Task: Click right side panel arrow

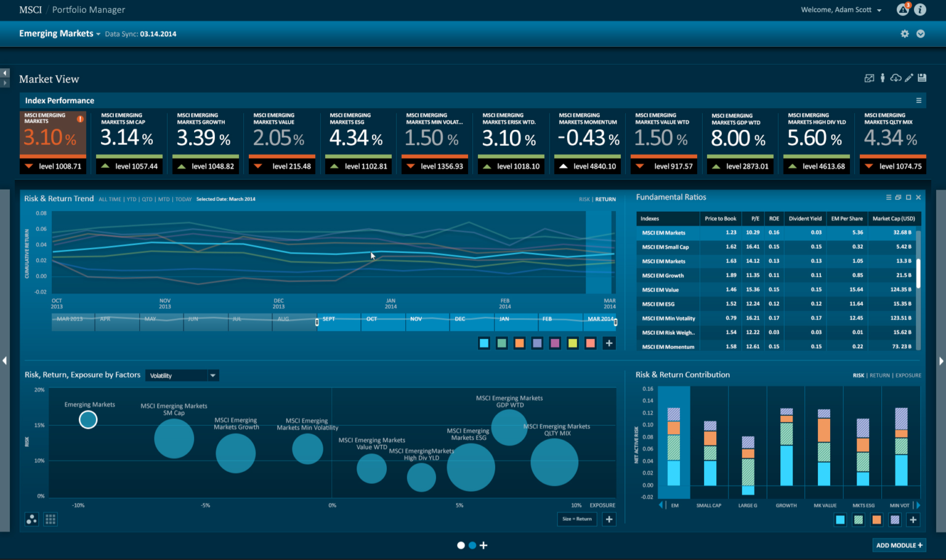Action: tap(941, 361)
